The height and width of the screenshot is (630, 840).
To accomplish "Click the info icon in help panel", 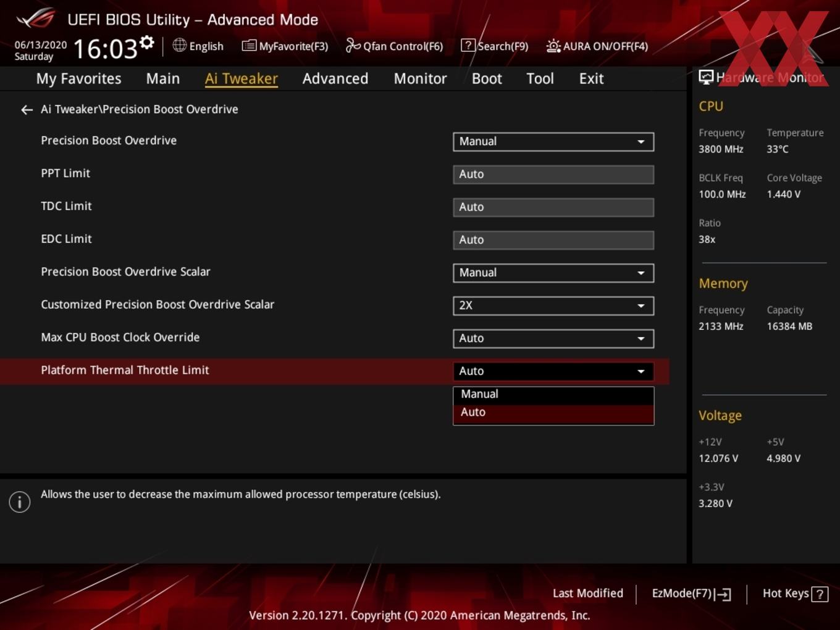I will [x=20, y=502].
